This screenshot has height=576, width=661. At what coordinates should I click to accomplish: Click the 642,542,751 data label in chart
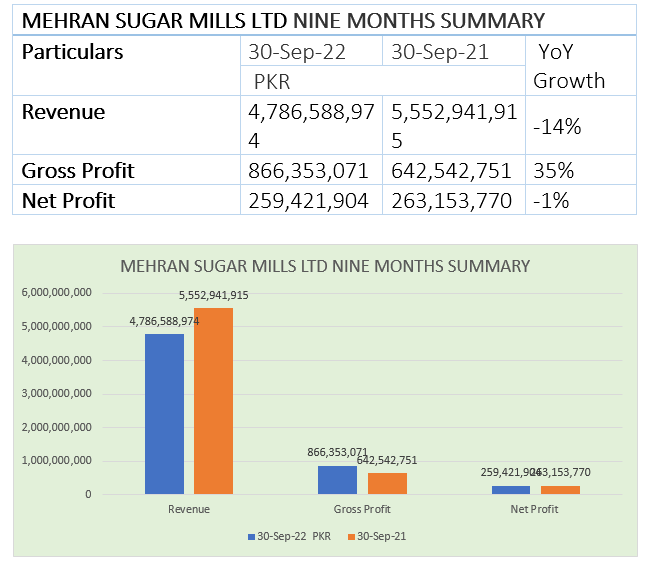click(387, 460)
